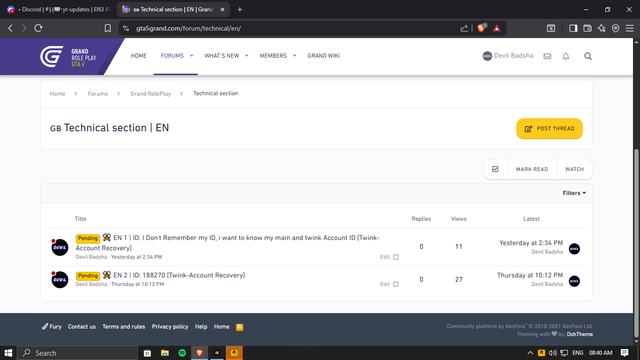The width and height of the screenshot is (640, 360).
Task: Open the Members navigation item
Action: point(273,56)
